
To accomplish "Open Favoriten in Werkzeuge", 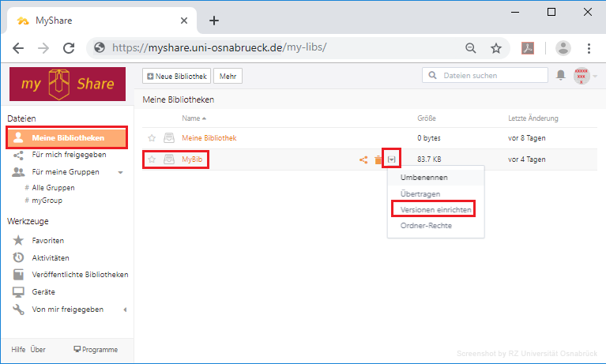I will point(48,240).
